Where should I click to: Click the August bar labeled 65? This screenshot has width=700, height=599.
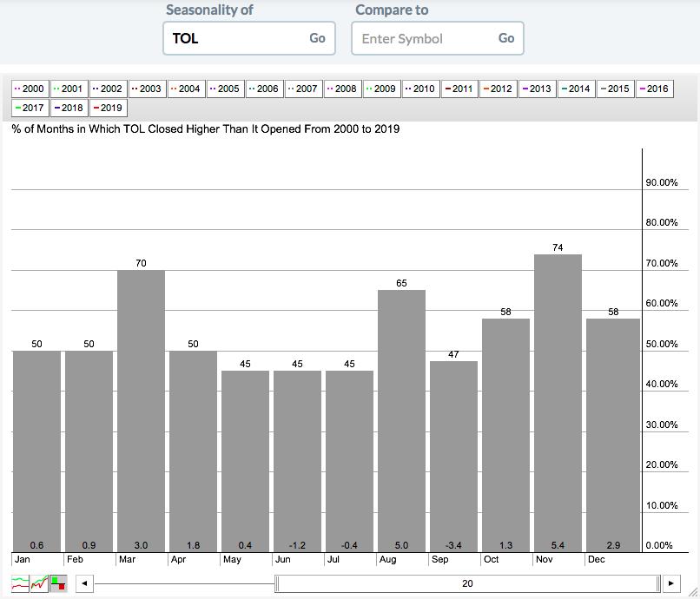coord(401,421)
